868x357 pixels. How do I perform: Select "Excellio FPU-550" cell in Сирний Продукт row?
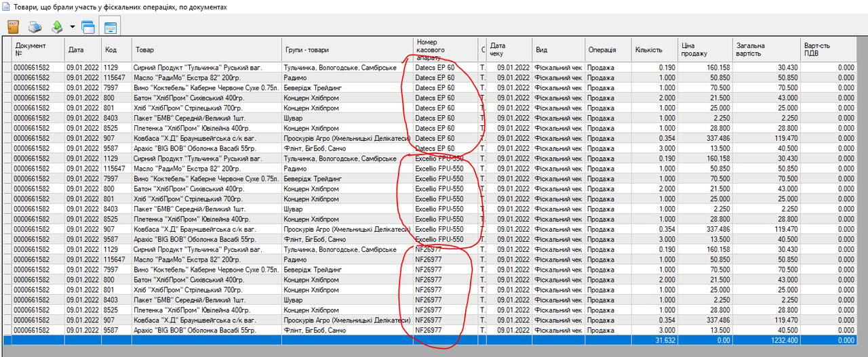click(x=446, y=158)
